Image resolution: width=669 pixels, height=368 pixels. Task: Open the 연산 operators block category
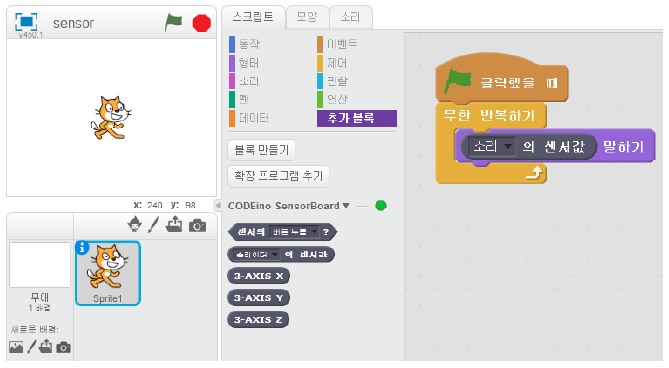332,99
